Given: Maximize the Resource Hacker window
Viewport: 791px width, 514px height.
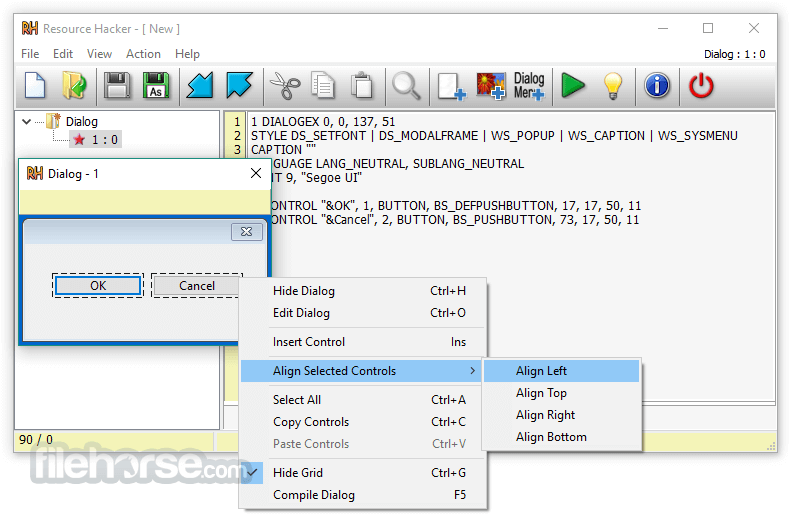Looking at the screenshot, I should pyautogui.click(x=708, y=28).
